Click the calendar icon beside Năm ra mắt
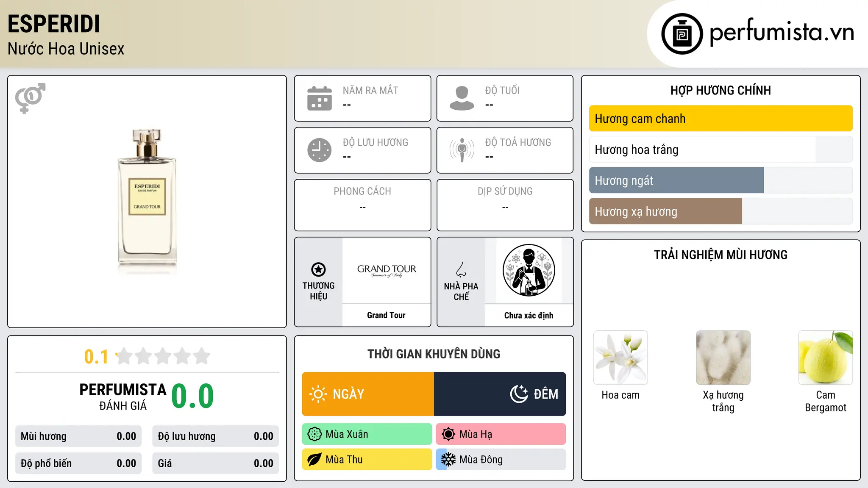The image size is (868, 488). [x=320, y=98]
